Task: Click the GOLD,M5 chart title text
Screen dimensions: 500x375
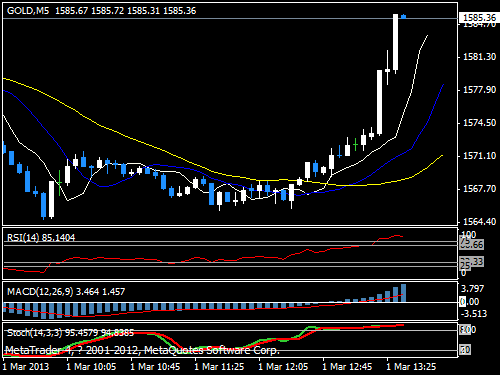Action: click(28, 11)
